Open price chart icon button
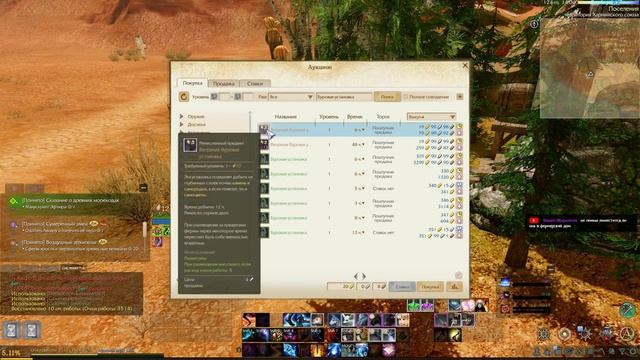 pos(454,287)
